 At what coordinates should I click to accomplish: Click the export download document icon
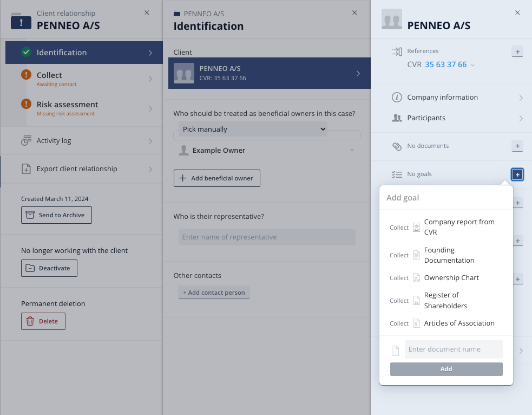point(26,169)
